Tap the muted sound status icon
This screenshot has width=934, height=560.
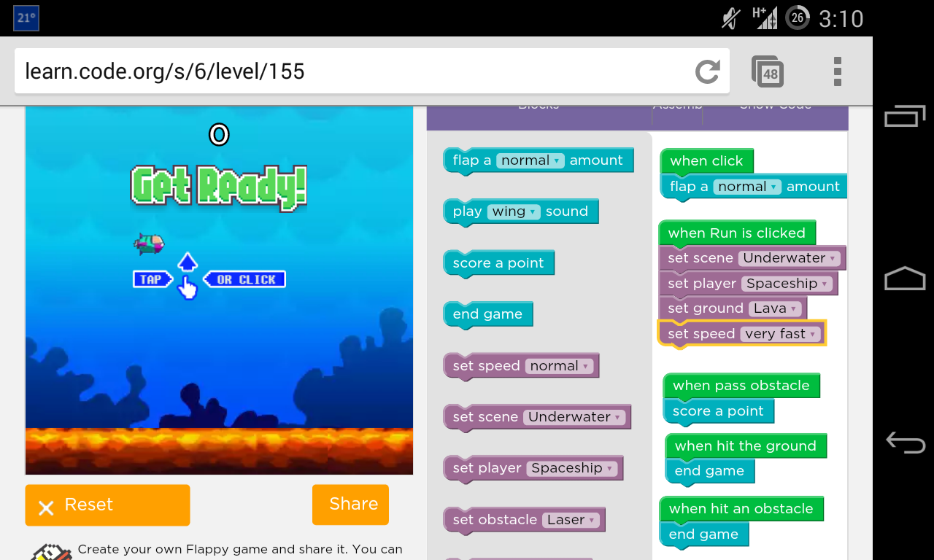coord(730,18)
